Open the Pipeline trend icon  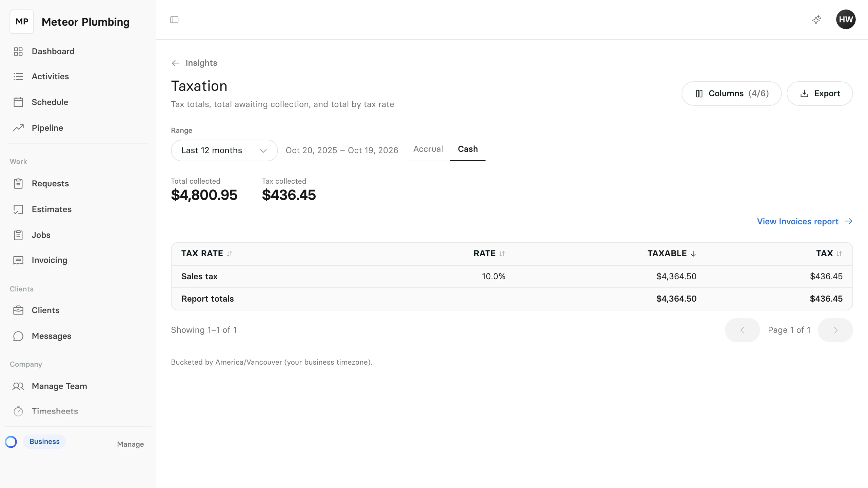click(18, 128)
